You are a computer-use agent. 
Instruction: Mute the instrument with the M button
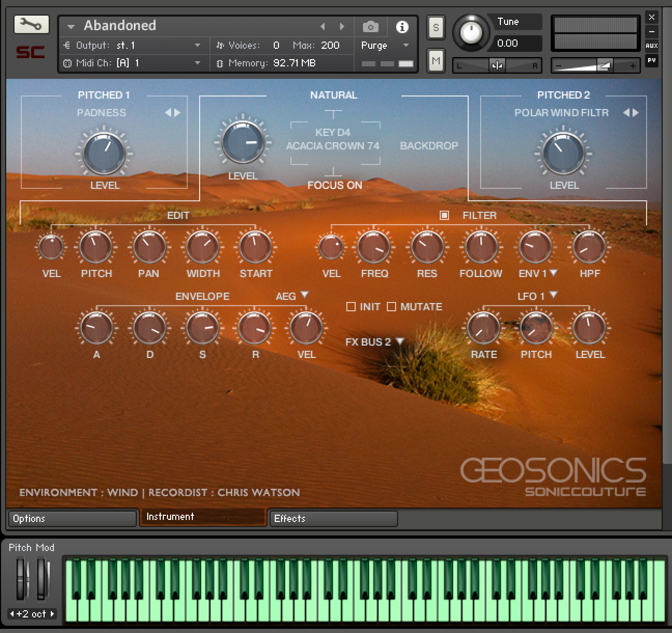[x=436, y=60]
